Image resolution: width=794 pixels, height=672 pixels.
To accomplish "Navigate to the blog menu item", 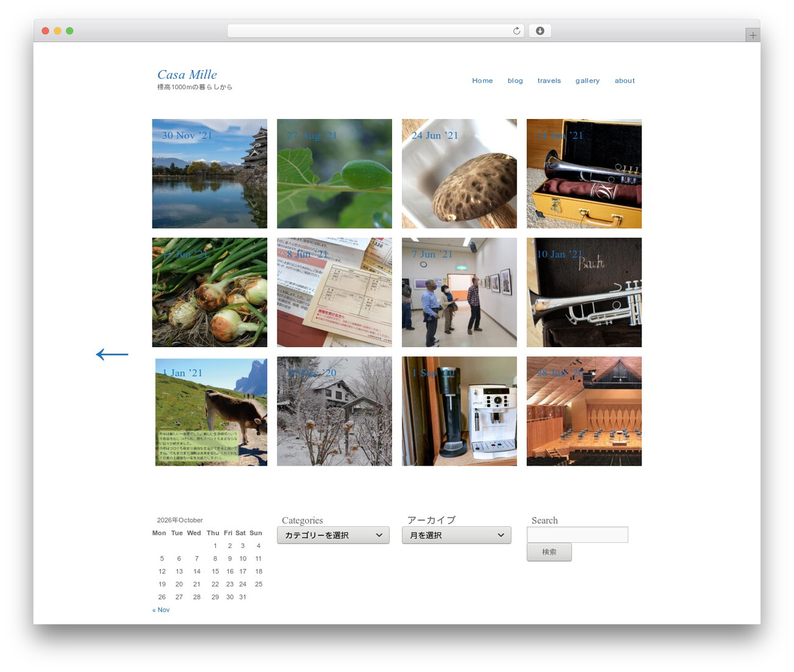I will point(515,81).
